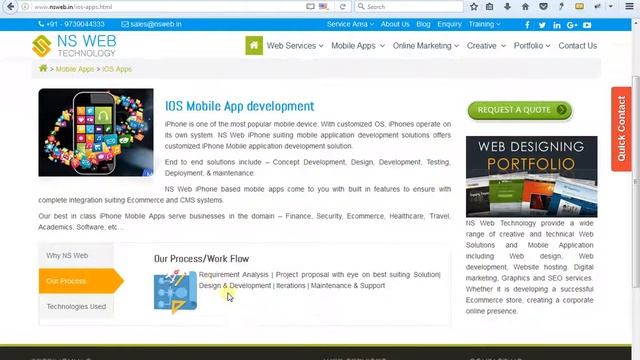The height and width of the screenshot is (360, 640).
Task: Click the flag icon in address bar
Action: [x=324, y=7]
